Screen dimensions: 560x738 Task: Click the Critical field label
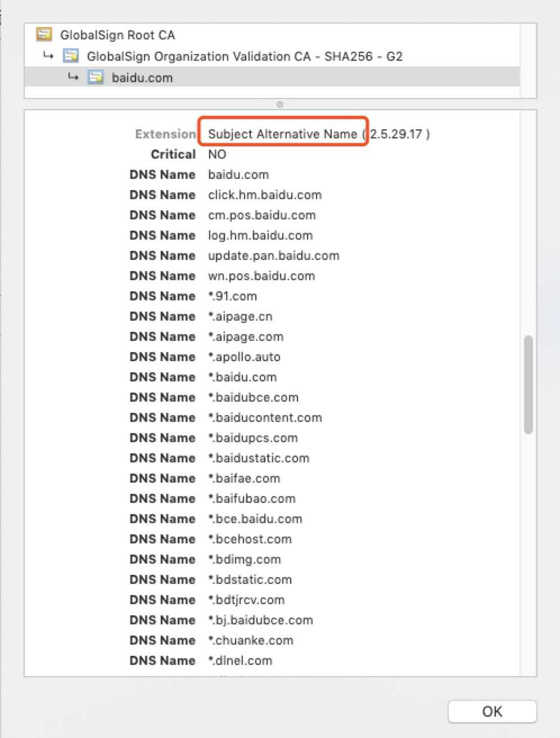click(173, 154)
